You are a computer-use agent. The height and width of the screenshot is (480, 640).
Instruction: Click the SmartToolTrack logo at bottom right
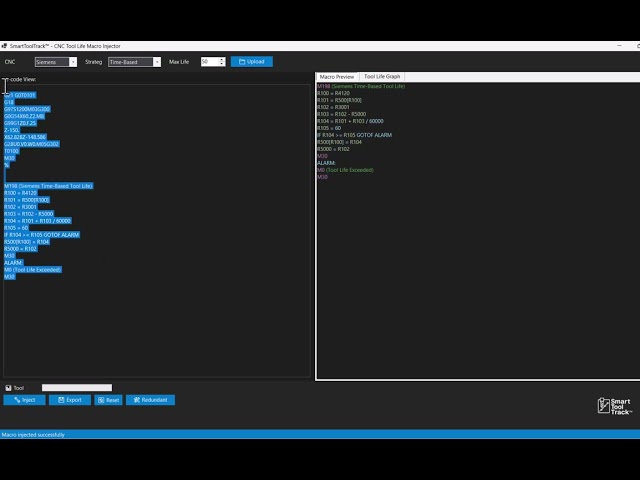(615, 406)
